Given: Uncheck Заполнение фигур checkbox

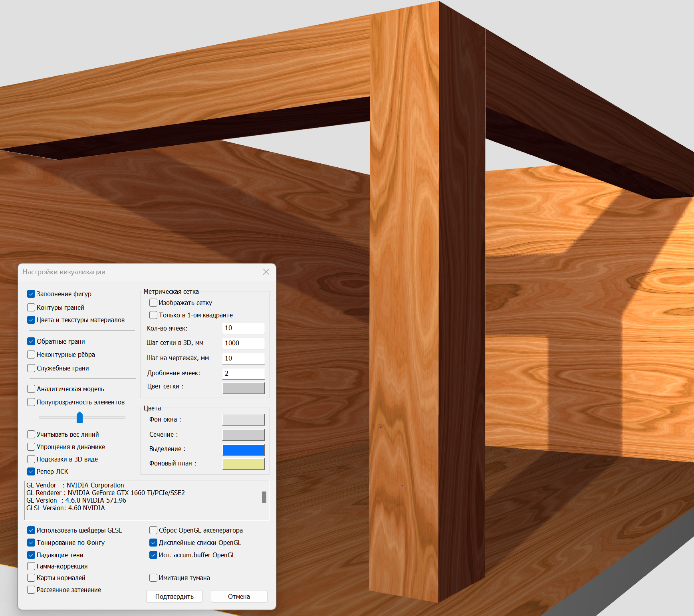Looking at the screenshot, I should (31, 294).
